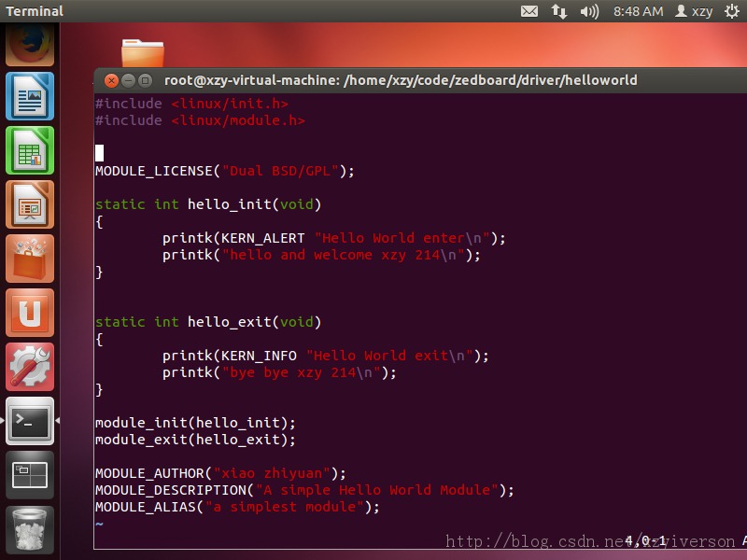Launch LibreOffice Writer from the dock
Image resolution: width=747 pixels, height=560 pixels.
click(30, 96)
